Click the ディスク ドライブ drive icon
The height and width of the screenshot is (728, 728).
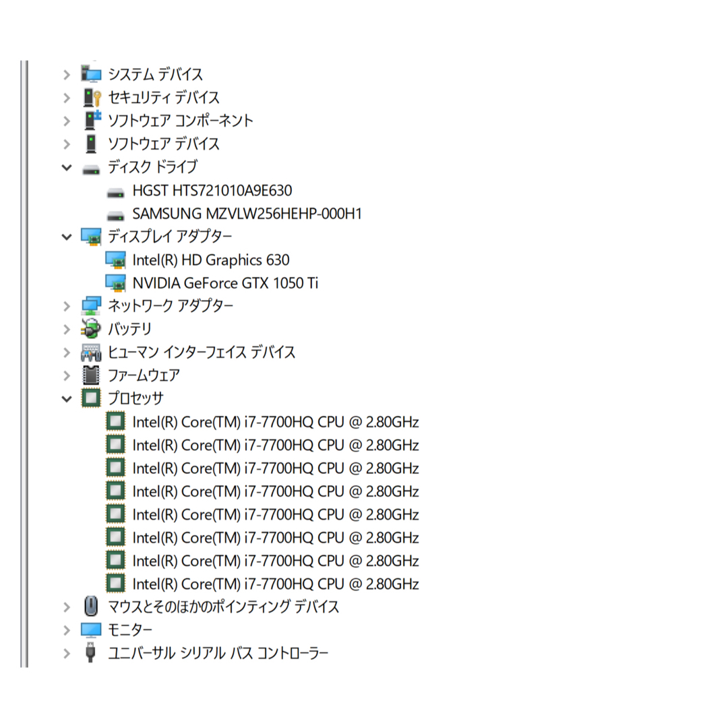[x=91, y=170]
